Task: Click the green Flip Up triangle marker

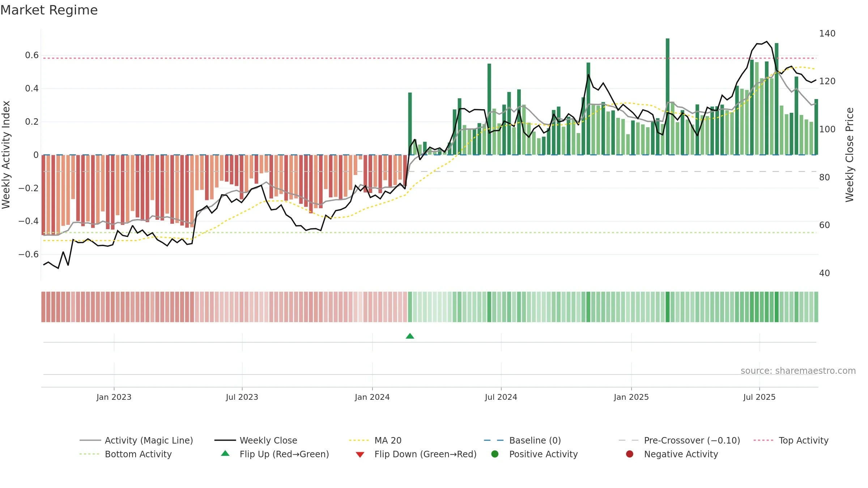Action: (x=410, y=336)
